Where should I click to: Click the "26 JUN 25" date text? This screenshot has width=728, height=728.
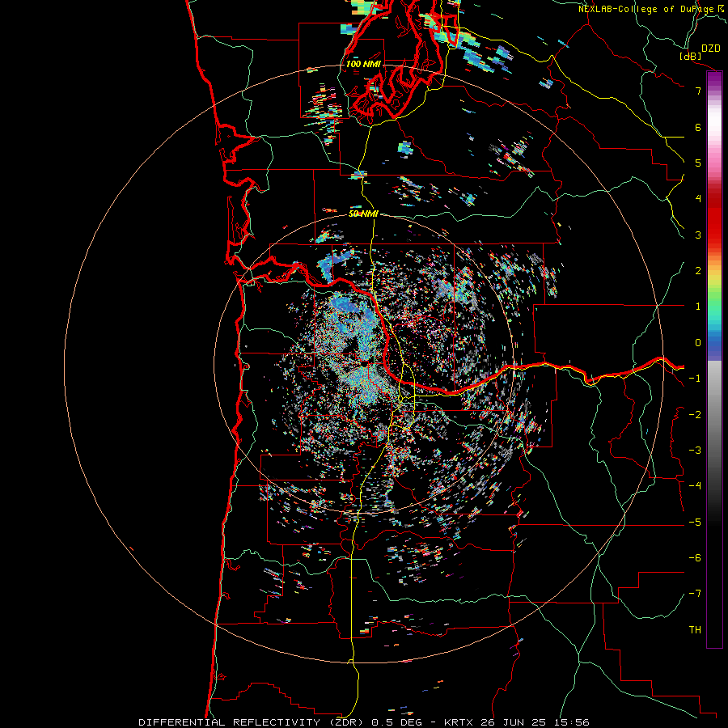514,722
